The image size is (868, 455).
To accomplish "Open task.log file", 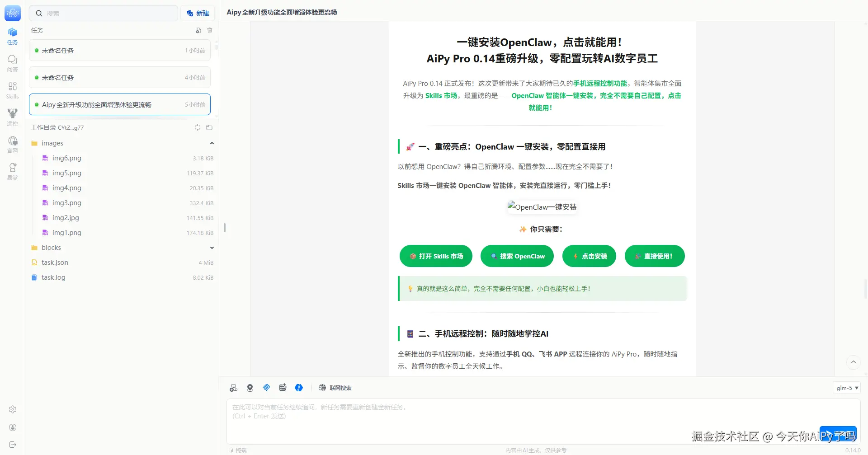I will 122,277.
